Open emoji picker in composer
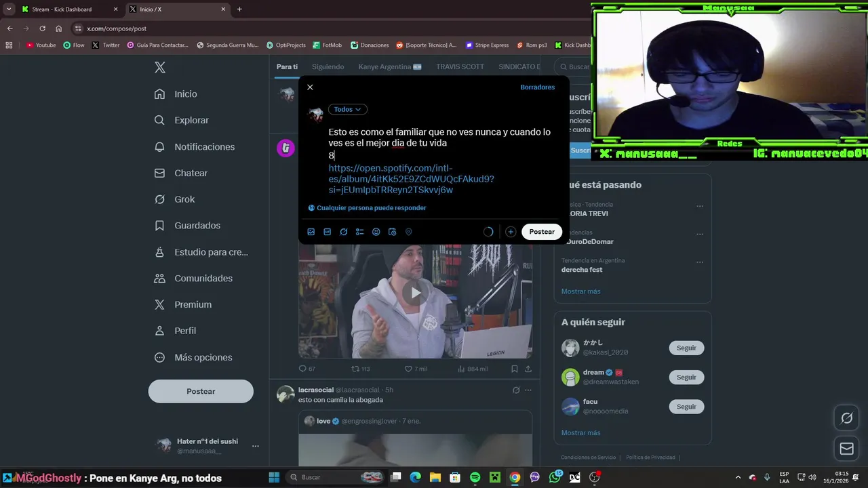The image size is (868, 488). coord(376,232)
